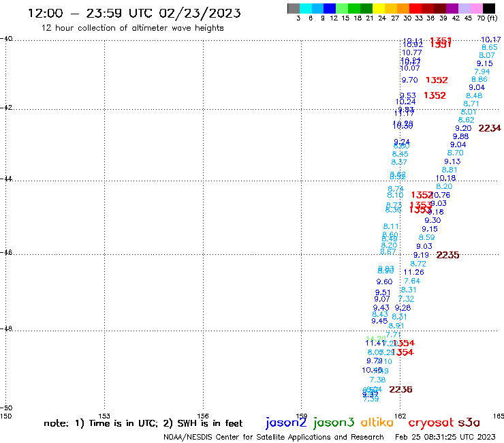The width and height of the screenshot is (504, 443).
Task: Click the blue 'jason2' satellite label
Action: (x=286, y=423)
